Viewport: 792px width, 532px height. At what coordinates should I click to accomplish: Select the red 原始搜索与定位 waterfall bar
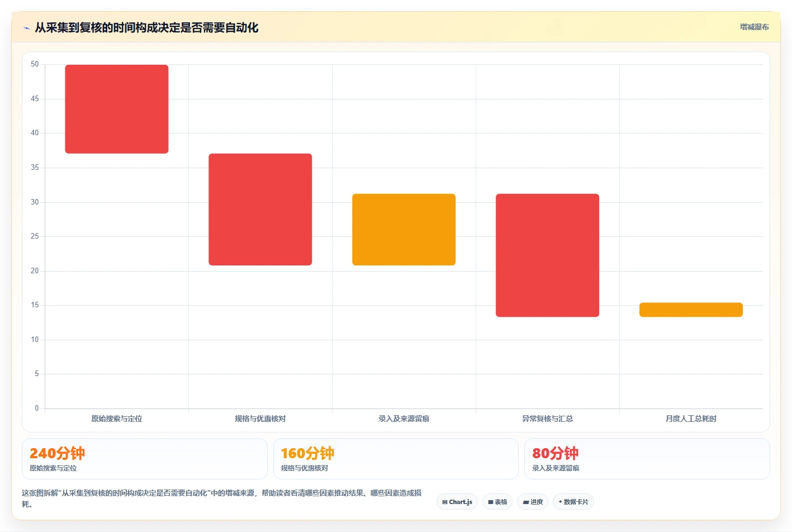coord(117,109)
